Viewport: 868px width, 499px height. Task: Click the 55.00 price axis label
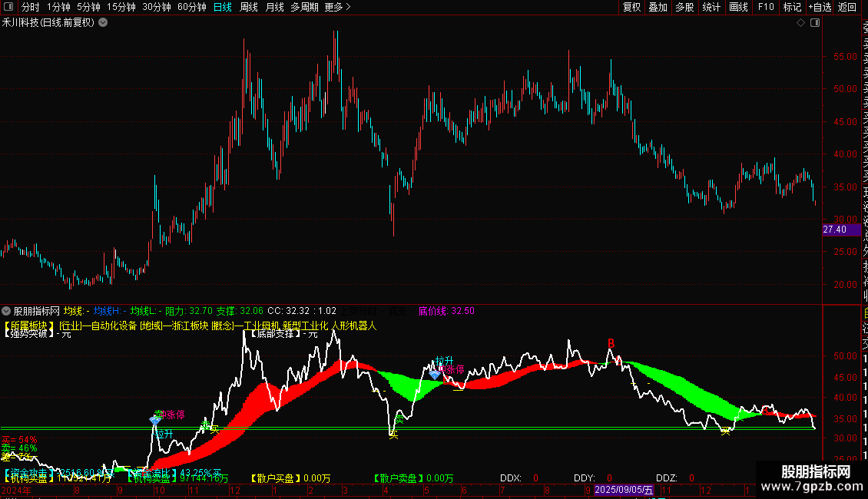point(845,57)
